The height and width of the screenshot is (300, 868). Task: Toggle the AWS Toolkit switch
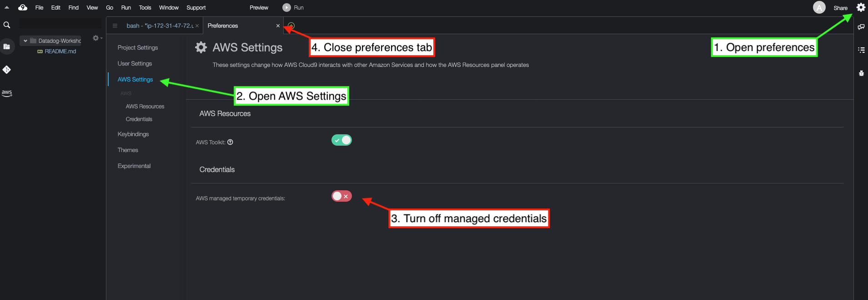pos(341,140)
